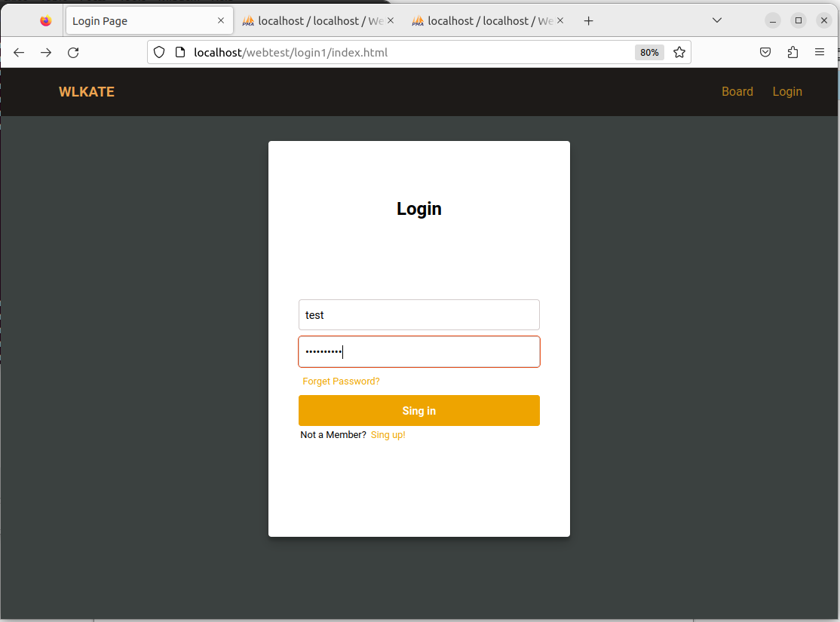Close the second phpMyAdmin tab
This screenshot has height=622, width=840.
[391, 20]
